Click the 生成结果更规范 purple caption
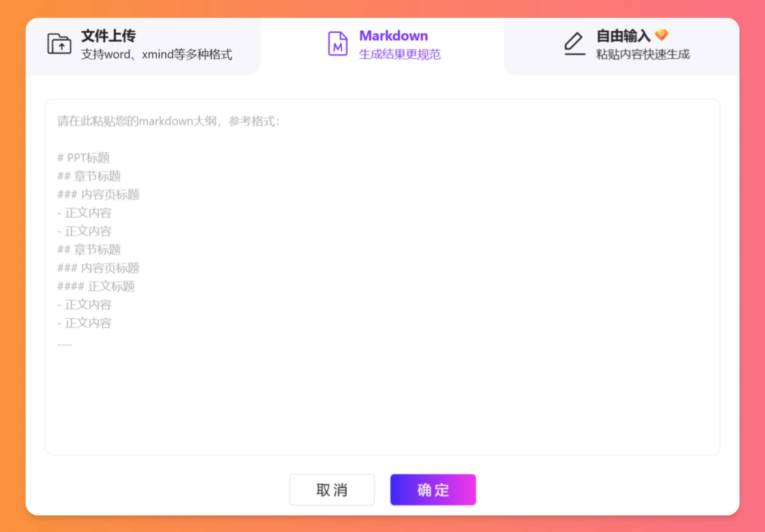Screen dimensions: 765x532 click(400, 54)
